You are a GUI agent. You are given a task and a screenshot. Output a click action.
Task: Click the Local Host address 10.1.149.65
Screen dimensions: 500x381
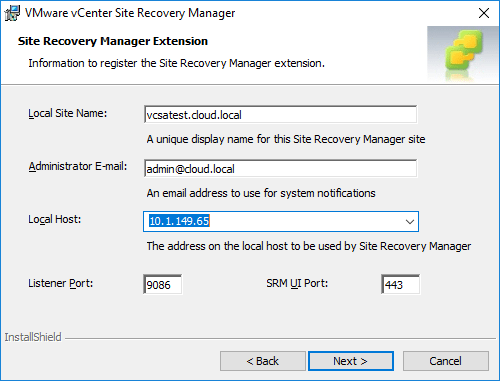click(179, 221)
